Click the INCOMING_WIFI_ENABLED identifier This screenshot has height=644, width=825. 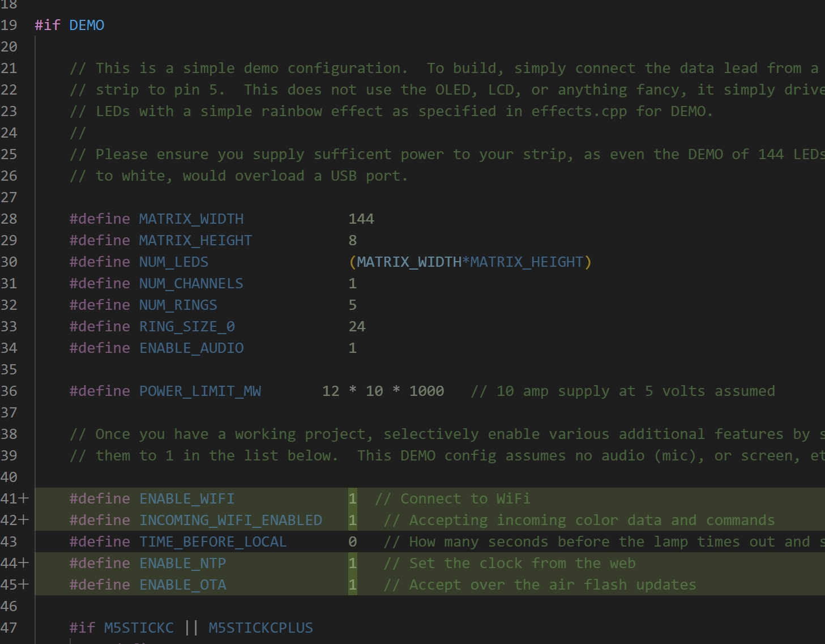[230, 521]
